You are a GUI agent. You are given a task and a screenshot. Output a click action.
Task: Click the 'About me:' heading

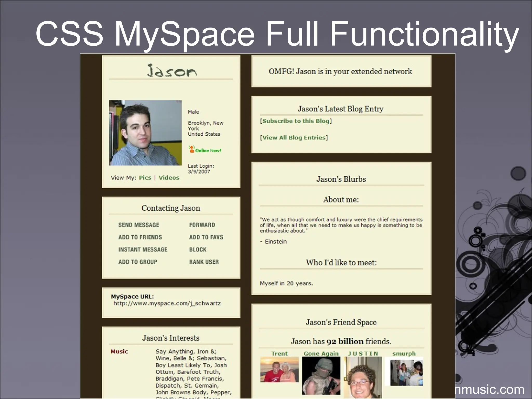pos(341,199)
